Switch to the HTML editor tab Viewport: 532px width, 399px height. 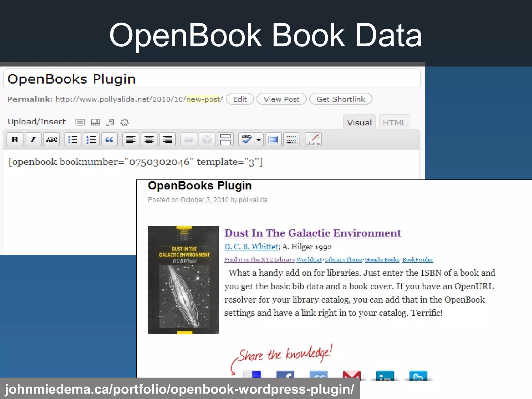tap(394, 122)
